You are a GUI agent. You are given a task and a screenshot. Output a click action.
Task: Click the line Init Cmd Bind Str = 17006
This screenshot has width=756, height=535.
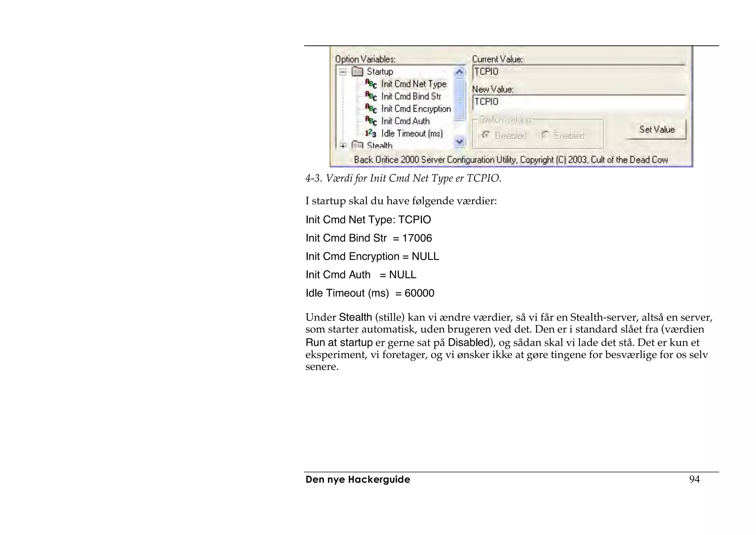point(369,238)
